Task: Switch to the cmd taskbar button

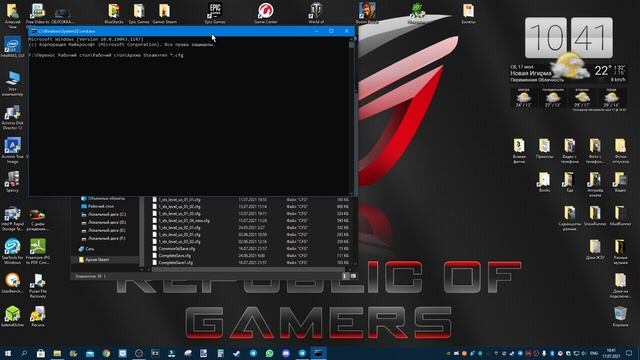Action: click(318, 353)
